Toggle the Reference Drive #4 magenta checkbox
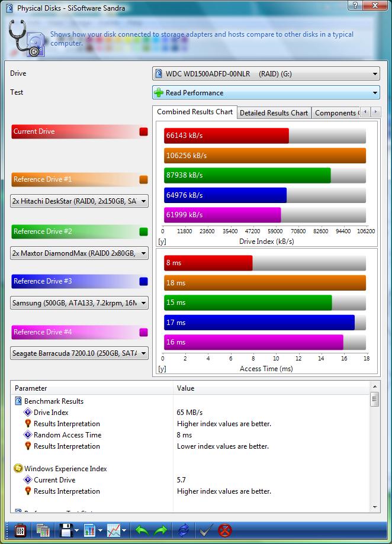 pyautogui.click(x=144, y=332)
